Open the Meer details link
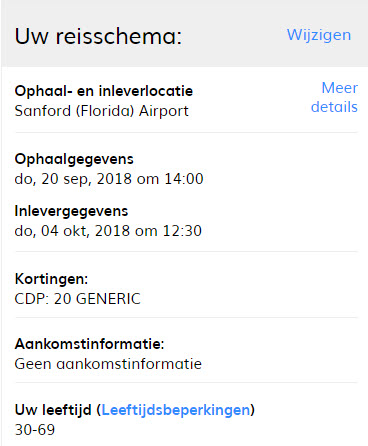The image size is (368, 446). [x=334, y=97]
